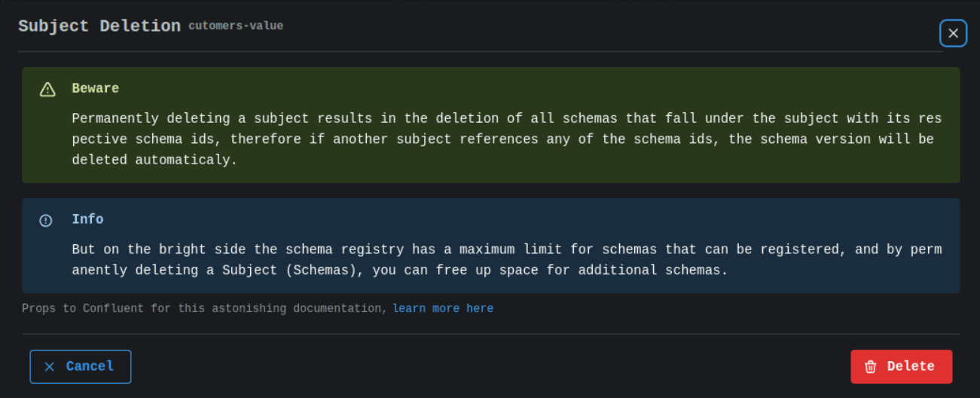
Task: Click the trash can icon on Delete
Action: coord(871,366)
